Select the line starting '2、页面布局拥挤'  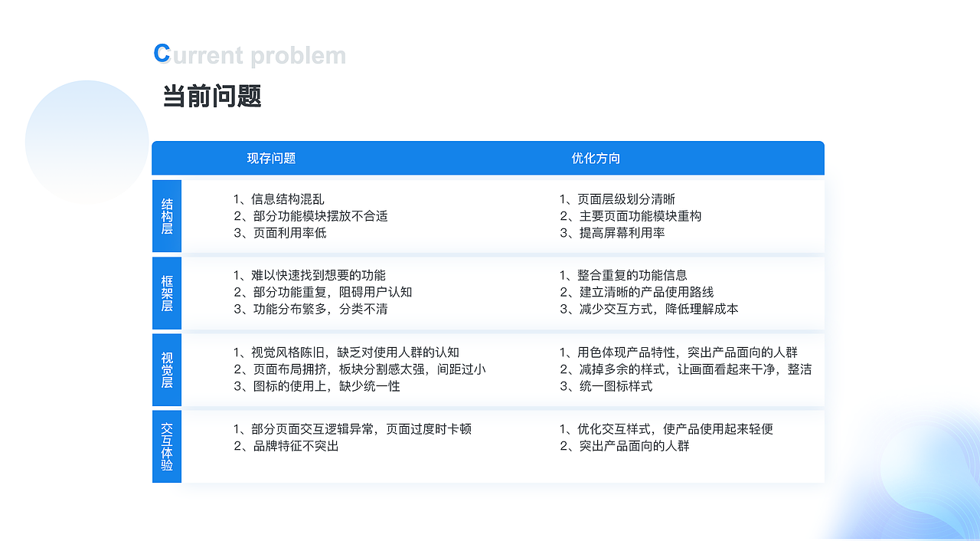[360, 369]
